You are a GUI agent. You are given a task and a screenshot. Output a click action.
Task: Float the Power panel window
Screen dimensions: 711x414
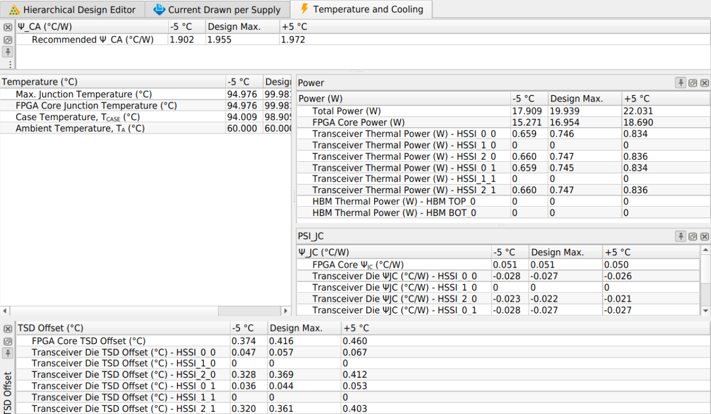tap(693, 83)
